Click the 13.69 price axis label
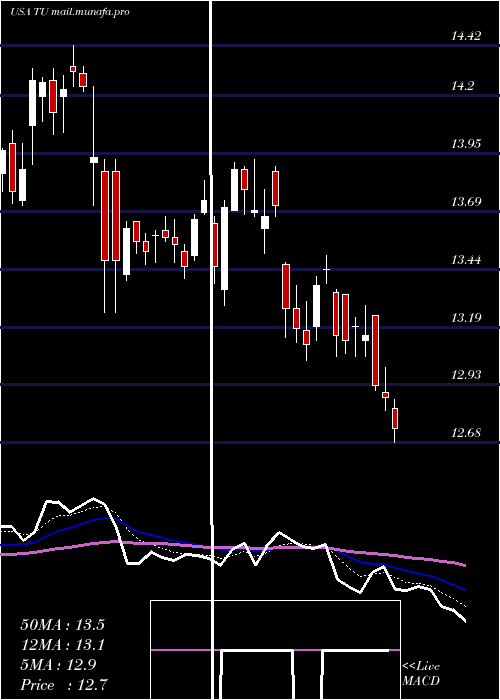Viewport: 500px width, 700px height. (466, 202)
